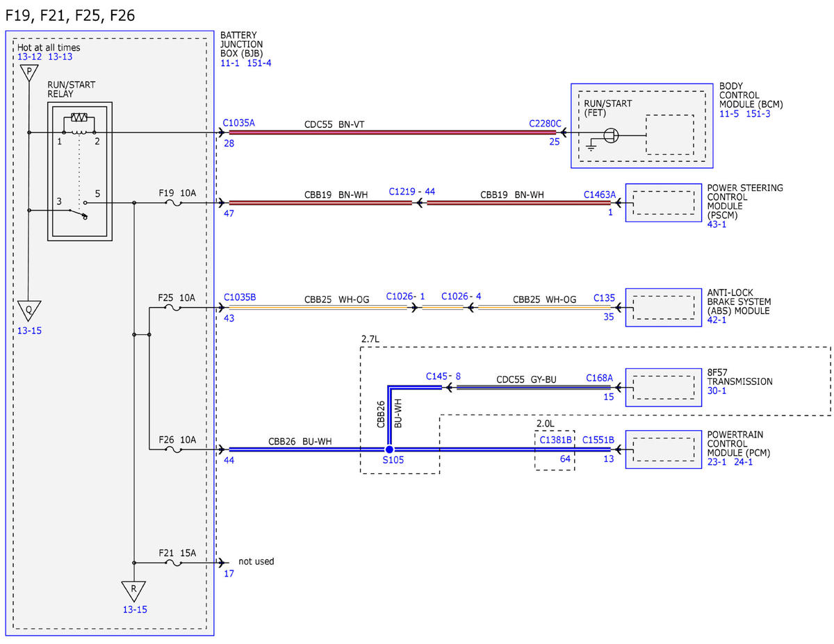
Task: Click the RUN/START RELAY label
Action: (72, 89)
